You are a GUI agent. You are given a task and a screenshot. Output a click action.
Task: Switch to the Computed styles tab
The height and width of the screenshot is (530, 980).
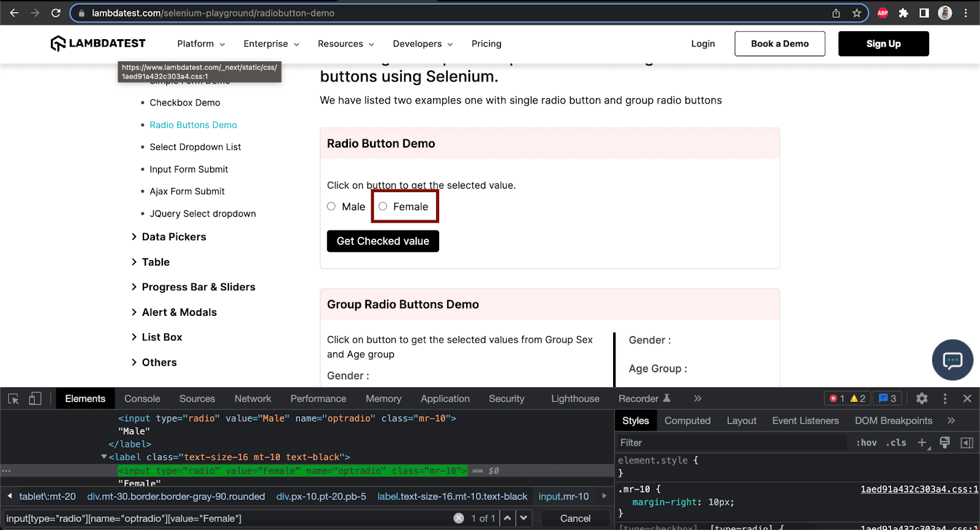pos(687,420)
